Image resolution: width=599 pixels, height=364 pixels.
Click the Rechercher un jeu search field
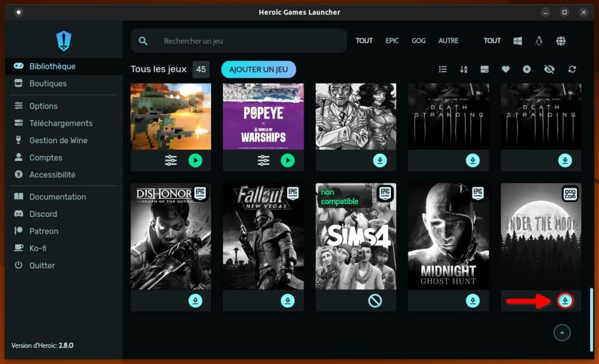(246, 41)
